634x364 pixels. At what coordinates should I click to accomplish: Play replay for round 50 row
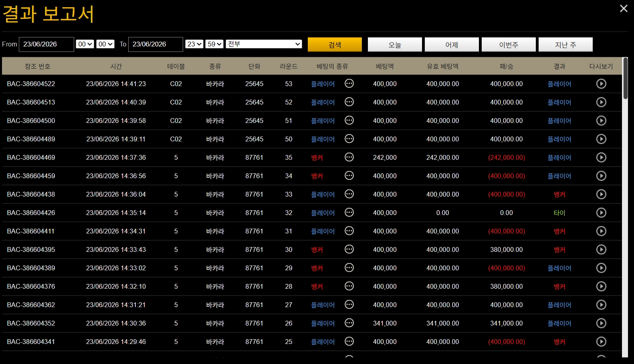pos(601,139)
